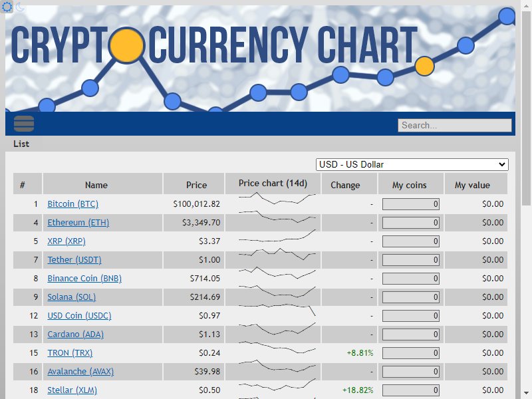The image size is (532, 399).
Task: Open the Avalanche (AVAX) link
Action: tap(80, 372)
